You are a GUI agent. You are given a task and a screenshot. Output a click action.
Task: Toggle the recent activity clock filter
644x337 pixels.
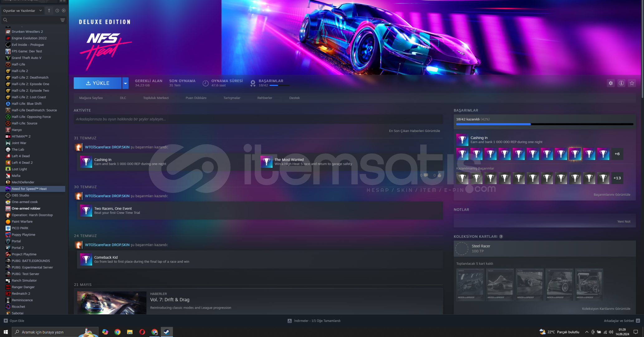coord(57,11)
